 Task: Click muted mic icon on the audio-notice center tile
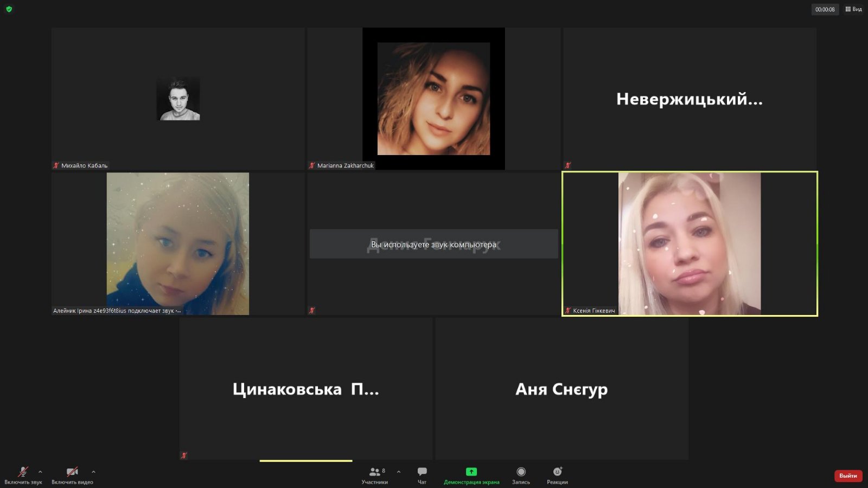pos(312,311)
